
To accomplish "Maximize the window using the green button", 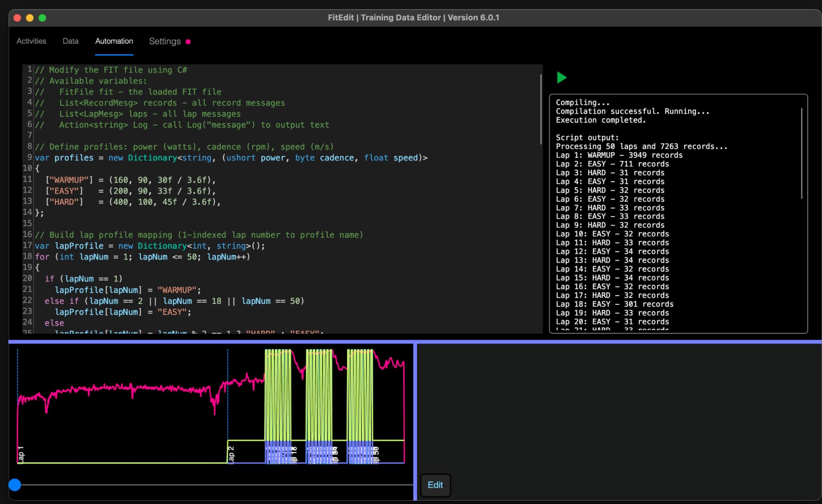I will [42, 18].
